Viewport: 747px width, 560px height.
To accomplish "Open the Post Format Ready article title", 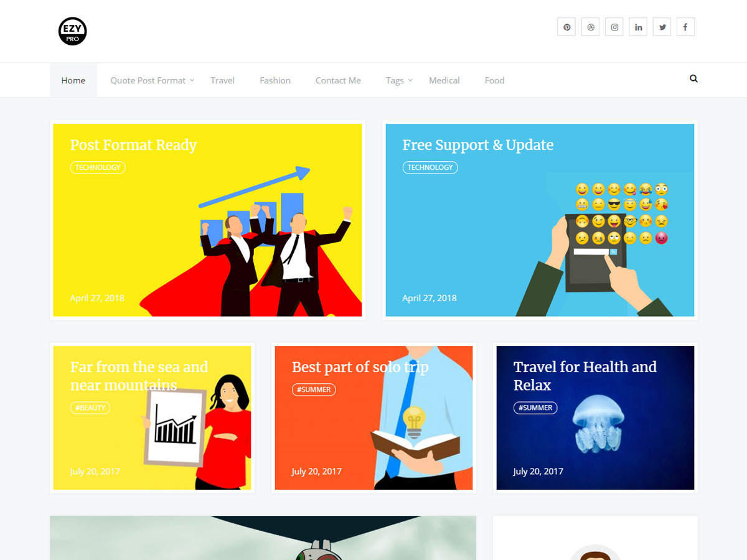I will (133, 145).
